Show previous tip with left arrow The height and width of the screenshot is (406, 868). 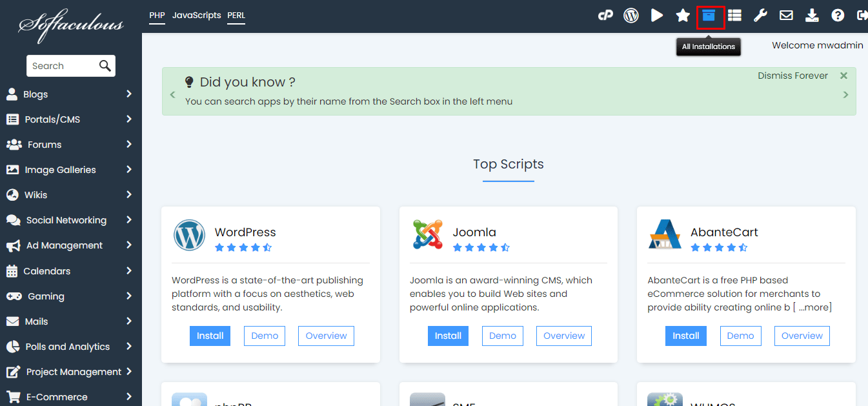pyautogui.click(x=172, y=95)
